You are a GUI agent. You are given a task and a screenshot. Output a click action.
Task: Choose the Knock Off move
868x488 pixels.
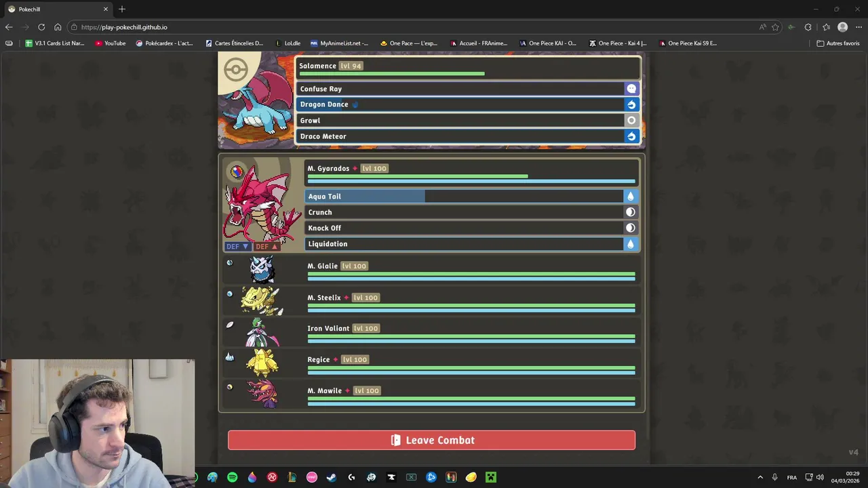pyautogui.click(x=471, y=228)
